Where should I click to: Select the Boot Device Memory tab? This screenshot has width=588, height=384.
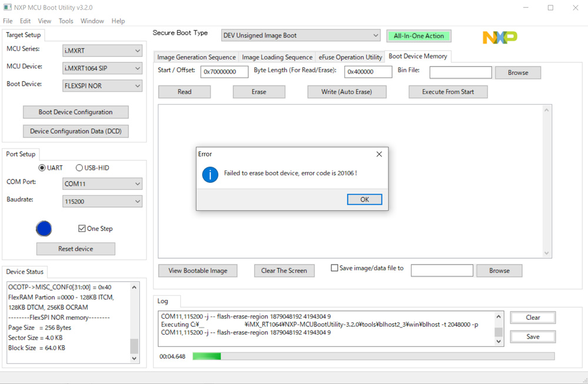click(x=418, y=56)
